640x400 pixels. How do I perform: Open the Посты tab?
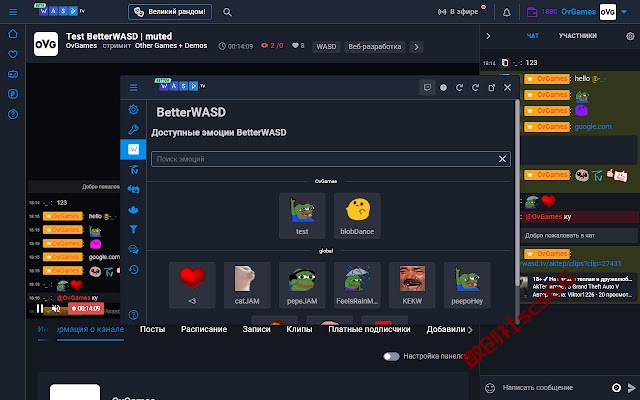pyautogui.click(x=153, y=329)
